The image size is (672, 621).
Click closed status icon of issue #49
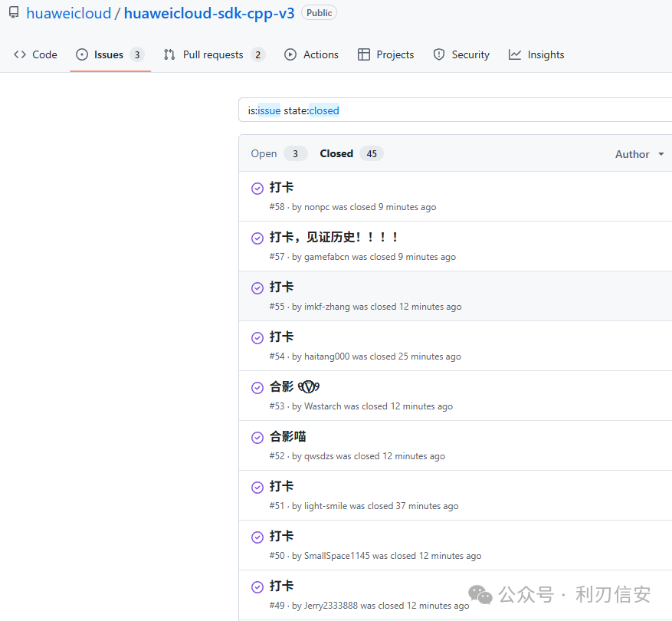point(257,586)
